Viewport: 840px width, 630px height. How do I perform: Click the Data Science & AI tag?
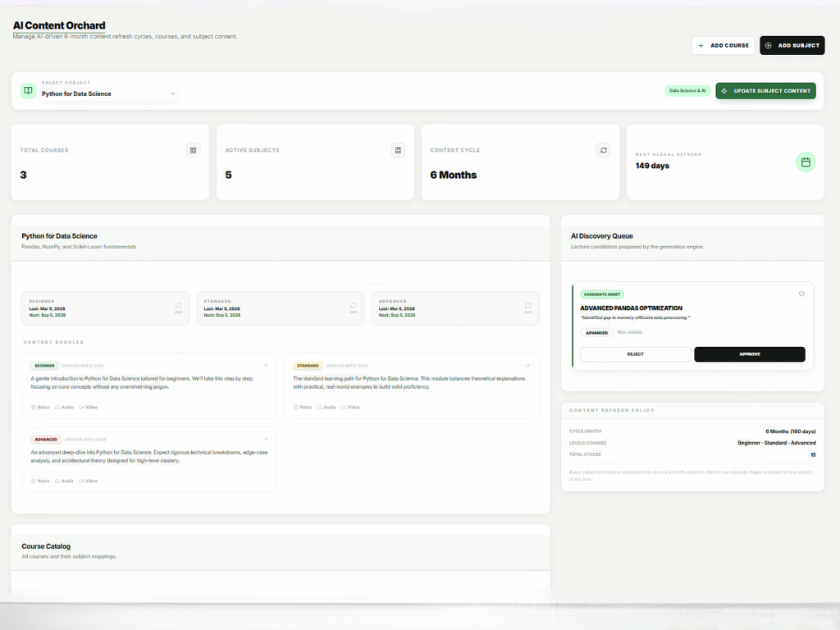click(x=687, y=91)
